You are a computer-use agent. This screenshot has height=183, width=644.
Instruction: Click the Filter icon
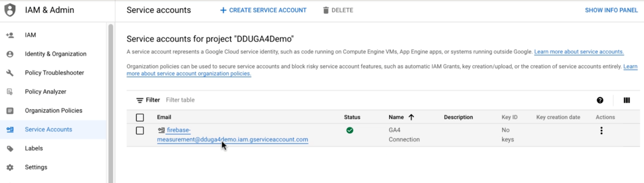point(140,100)
